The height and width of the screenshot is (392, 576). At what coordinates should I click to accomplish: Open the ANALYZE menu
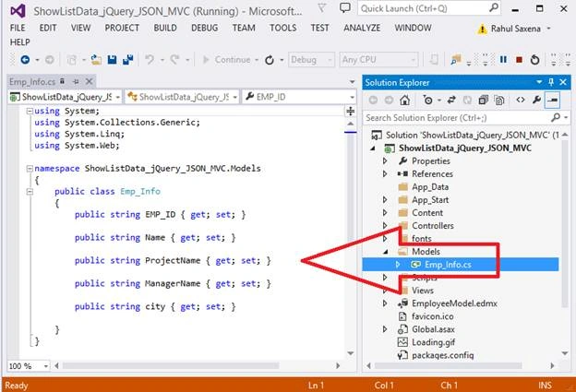point(362,28)
